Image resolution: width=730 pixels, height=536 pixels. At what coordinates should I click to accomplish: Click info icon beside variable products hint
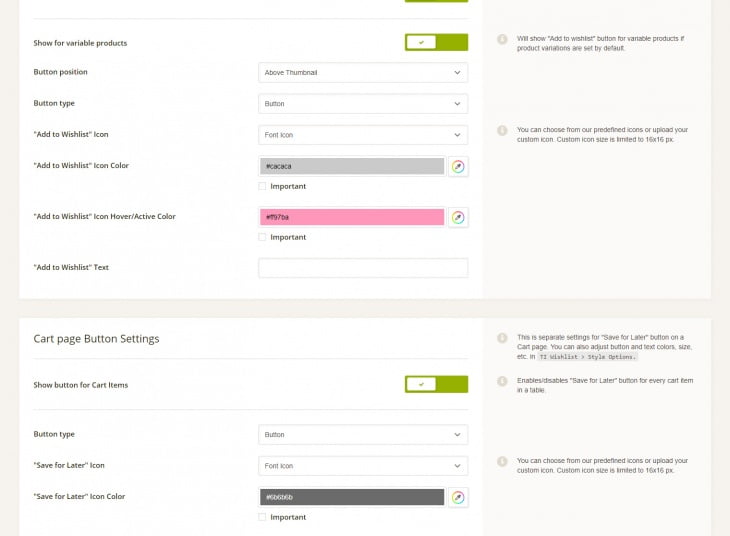tap(502, 39)
